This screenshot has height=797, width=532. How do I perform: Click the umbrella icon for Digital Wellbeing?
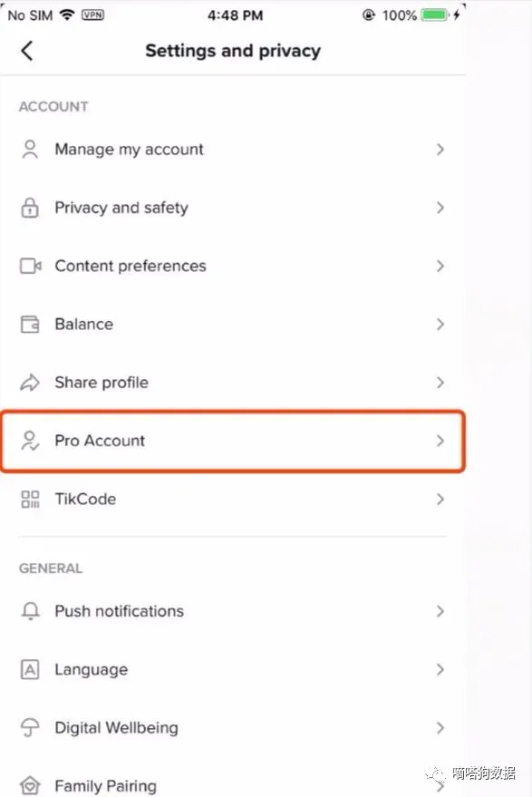30,728
